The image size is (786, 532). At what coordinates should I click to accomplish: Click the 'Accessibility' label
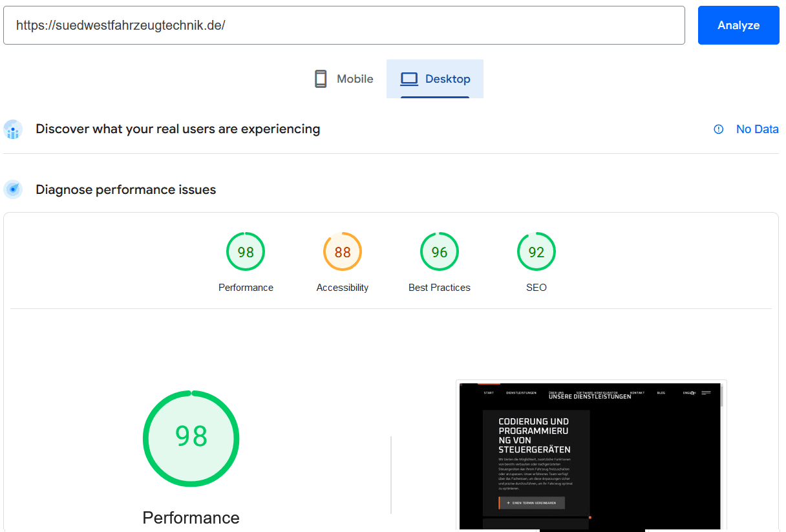343,288
